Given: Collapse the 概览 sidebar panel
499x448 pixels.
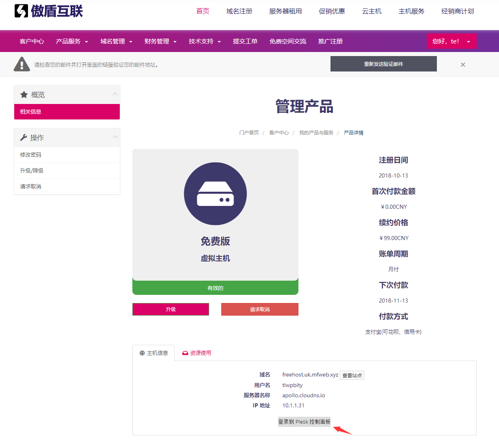Looking at the screenshot, I should tap(115, 94).
